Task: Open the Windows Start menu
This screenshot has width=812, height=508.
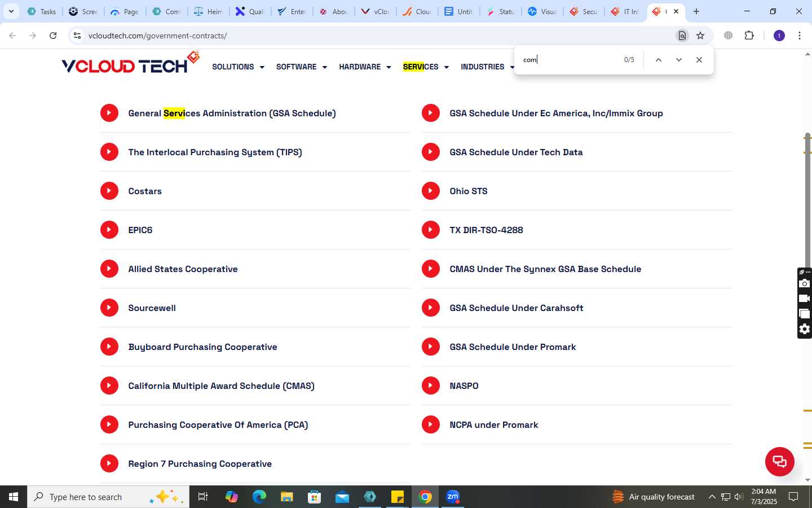Action: 14,497
